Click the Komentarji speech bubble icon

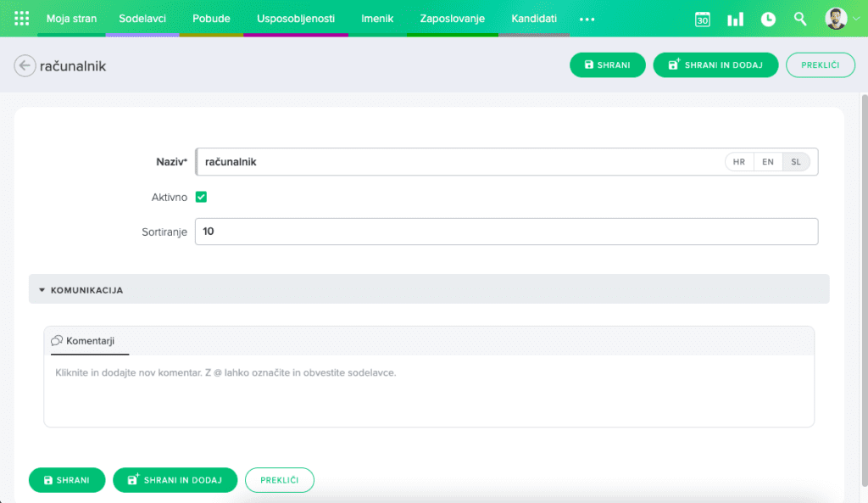click(57, 340)
